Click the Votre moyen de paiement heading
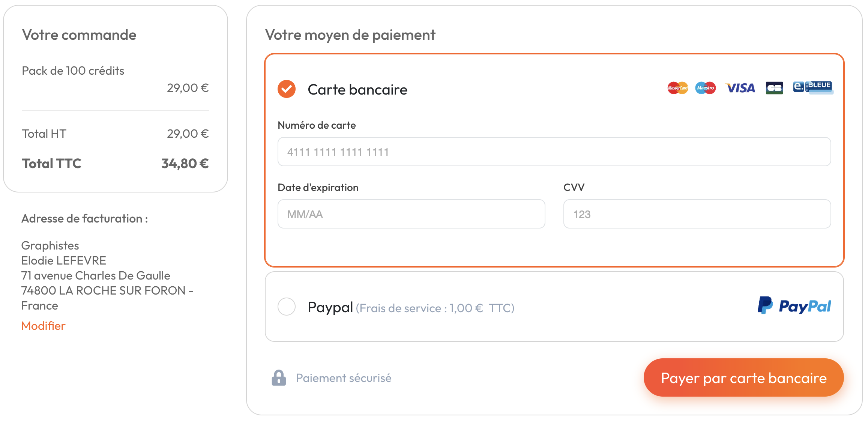 pyautogui.click(x=350, y=35)
